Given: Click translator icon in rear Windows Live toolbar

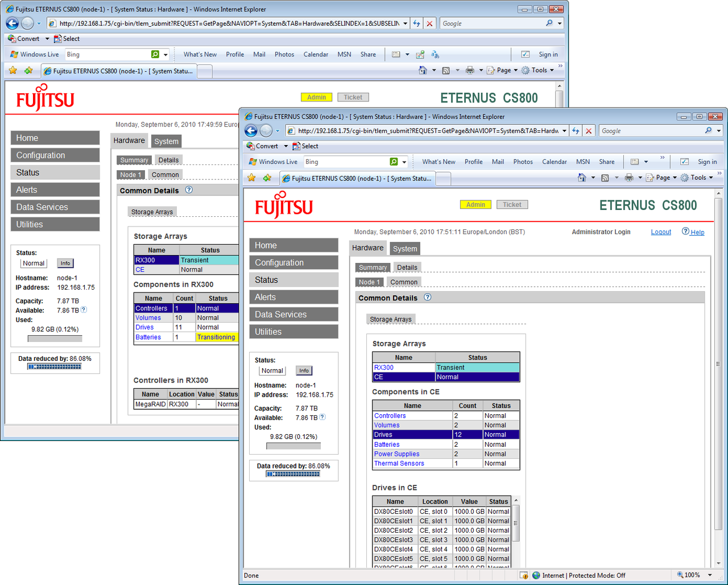Looking at the screenshot, I should (435, 55).
